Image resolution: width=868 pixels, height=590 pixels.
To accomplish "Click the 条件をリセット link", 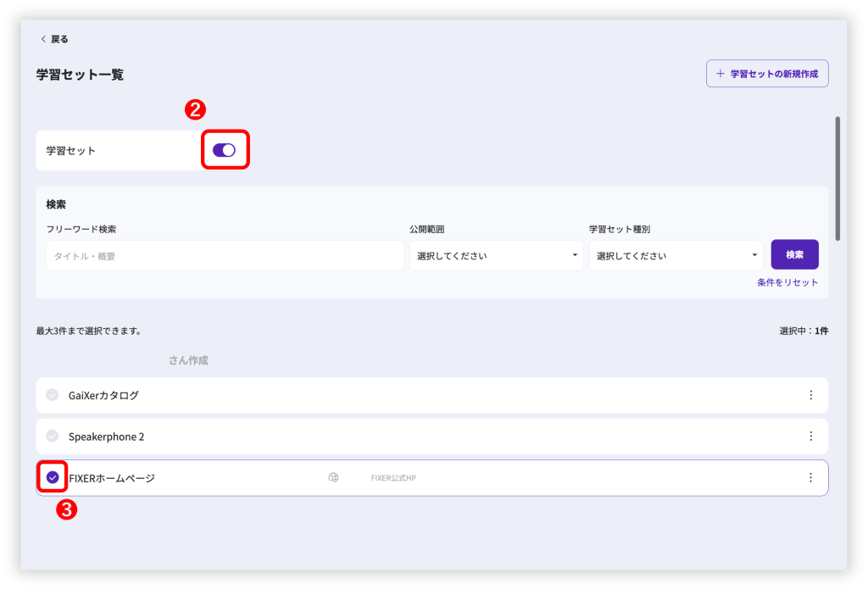I will click(787, 282).
